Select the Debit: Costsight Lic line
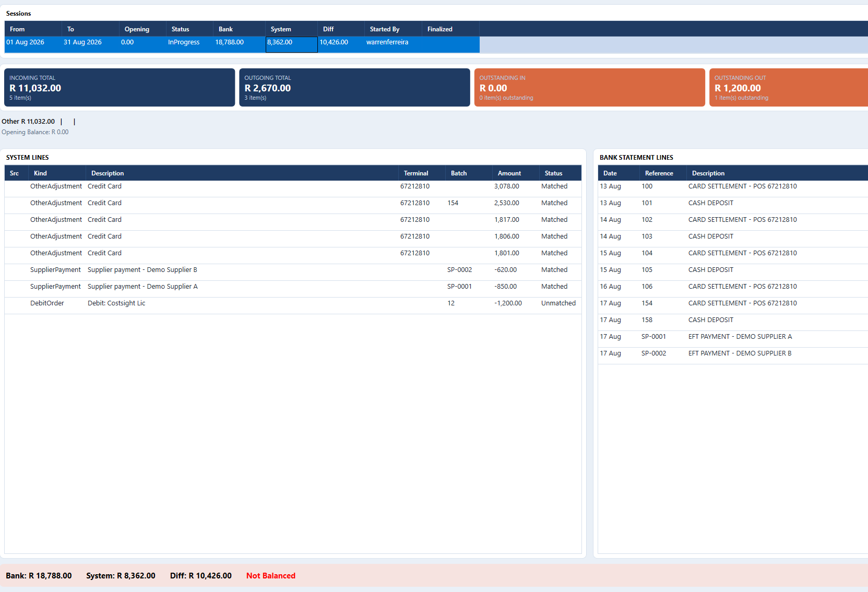The height and width of the screenshot is (592, 868). tap(293, 306)
